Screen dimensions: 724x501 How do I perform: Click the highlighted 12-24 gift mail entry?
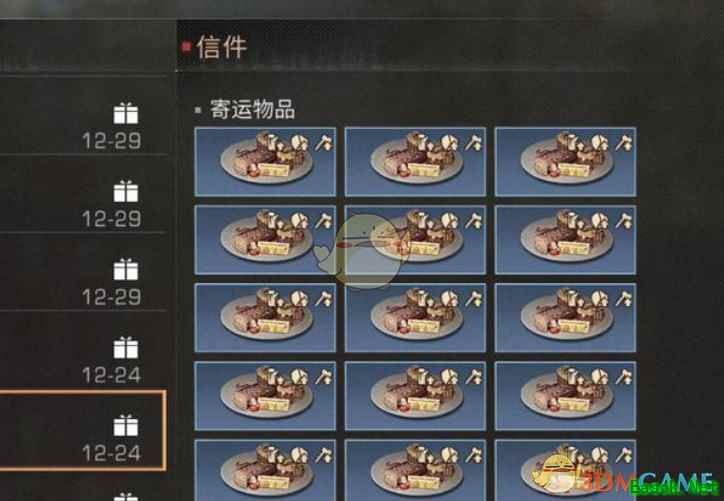(83, 430)
